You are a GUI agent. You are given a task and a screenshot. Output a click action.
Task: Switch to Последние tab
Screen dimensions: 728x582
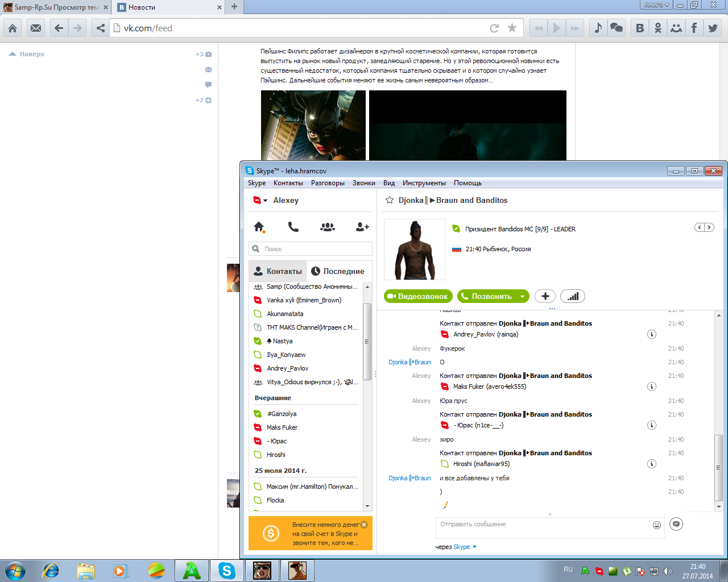339,271
